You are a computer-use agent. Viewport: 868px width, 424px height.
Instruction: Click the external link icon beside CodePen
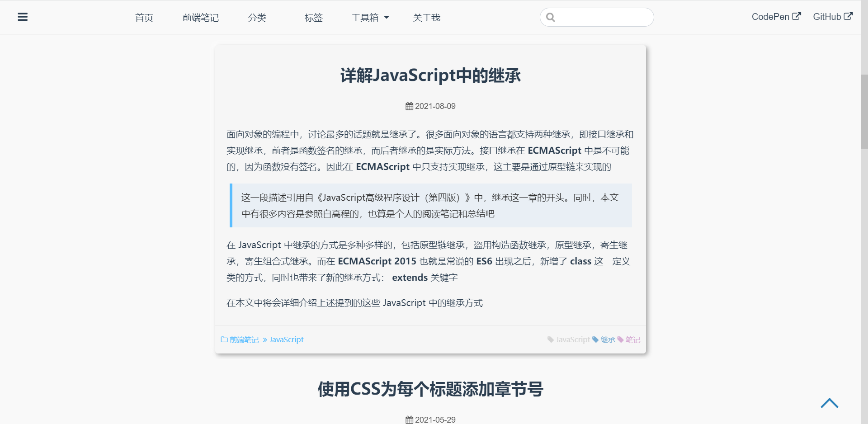(x=797, y=16)
